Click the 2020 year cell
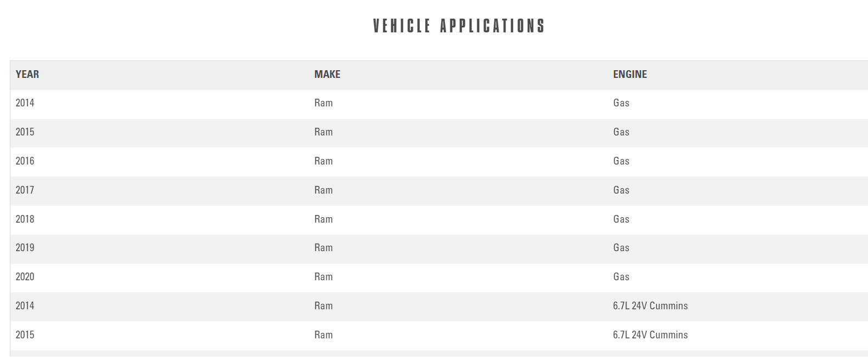The width and height of the screenshot is (868, 357). tap(25, 277)
